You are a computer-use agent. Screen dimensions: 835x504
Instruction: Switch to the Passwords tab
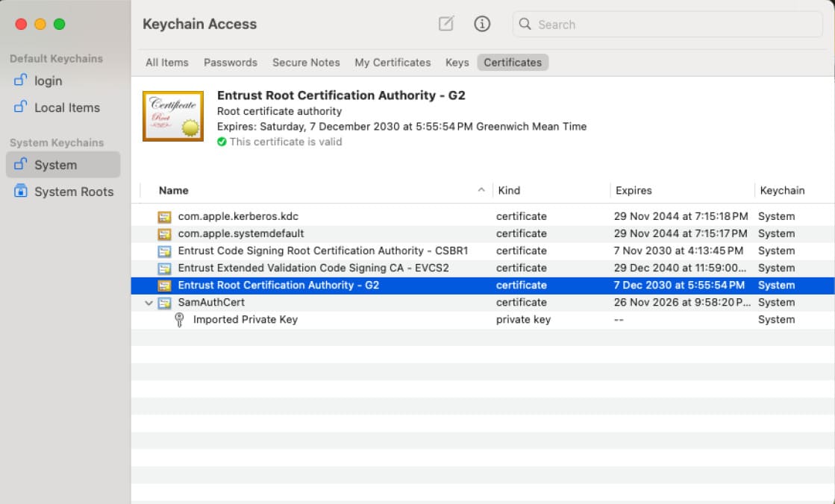click(230, 63)
